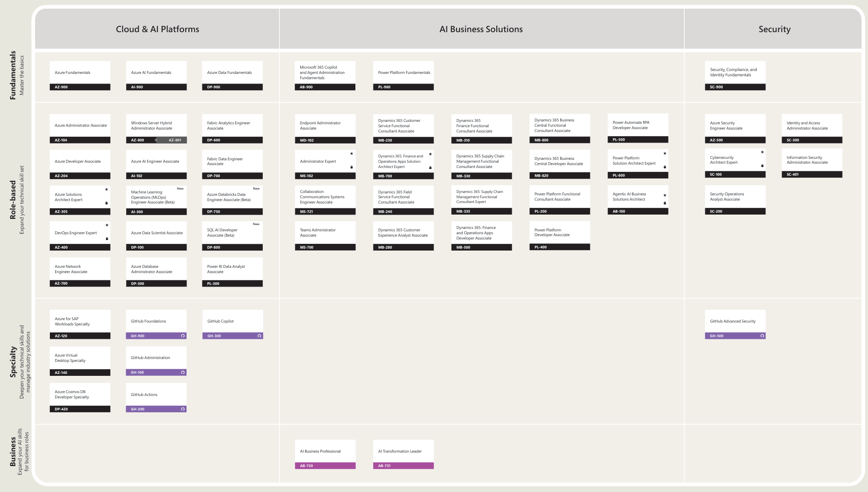
Task: Open the Power Automate RPA Developer Associate card
Action: 638,128
